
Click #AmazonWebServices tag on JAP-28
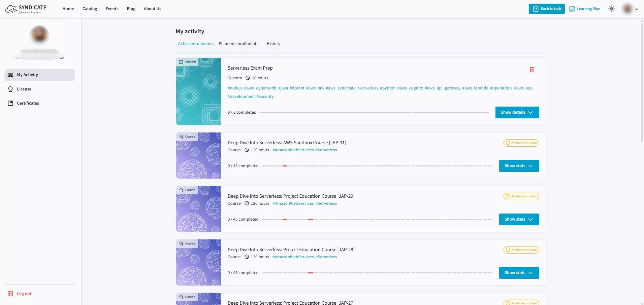[x=293, y=257]
